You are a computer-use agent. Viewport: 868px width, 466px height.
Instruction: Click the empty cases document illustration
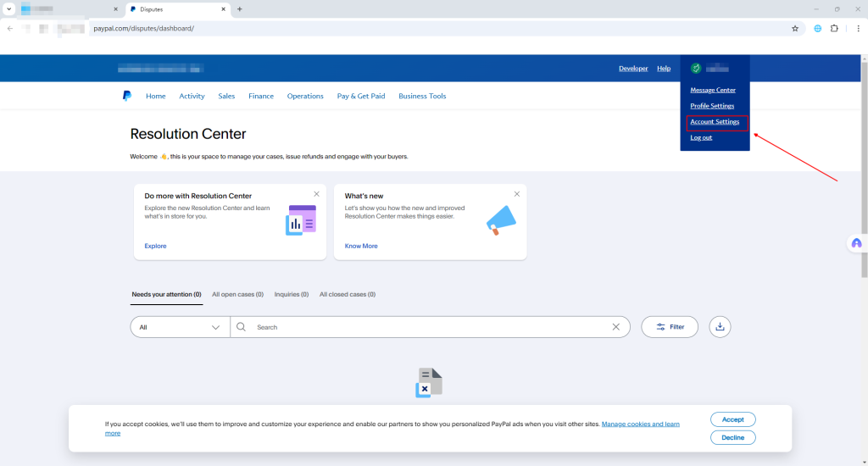pyautogui.click(x=429, y=382)
